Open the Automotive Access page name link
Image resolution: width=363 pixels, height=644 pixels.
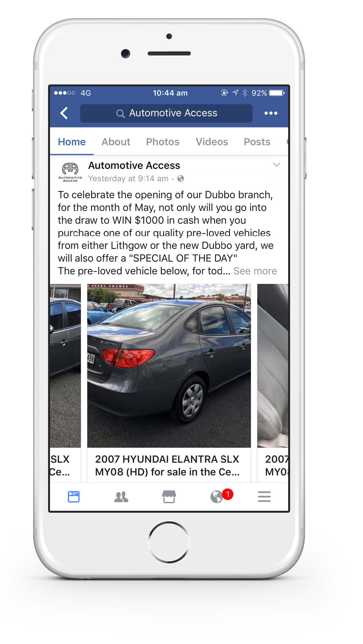coord(134,165)
